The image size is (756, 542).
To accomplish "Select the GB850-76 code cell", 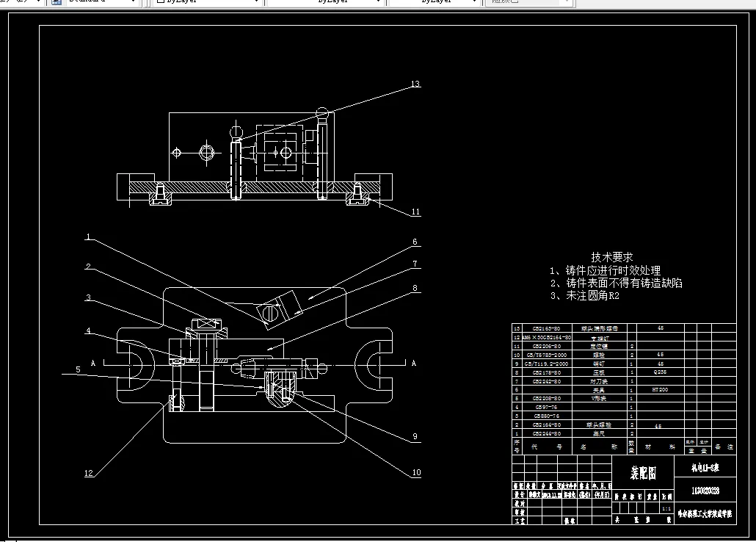I will click(x=547, y=416).
